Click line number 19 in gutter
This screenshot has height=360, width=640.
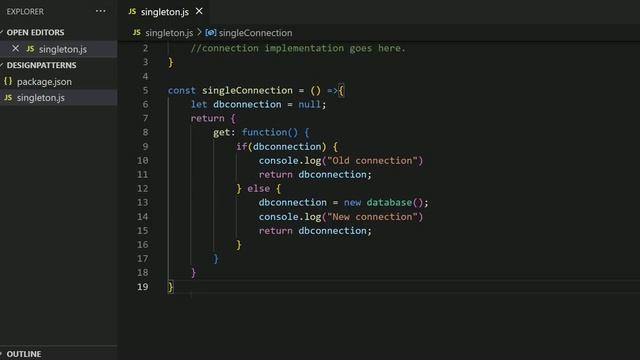143,287
